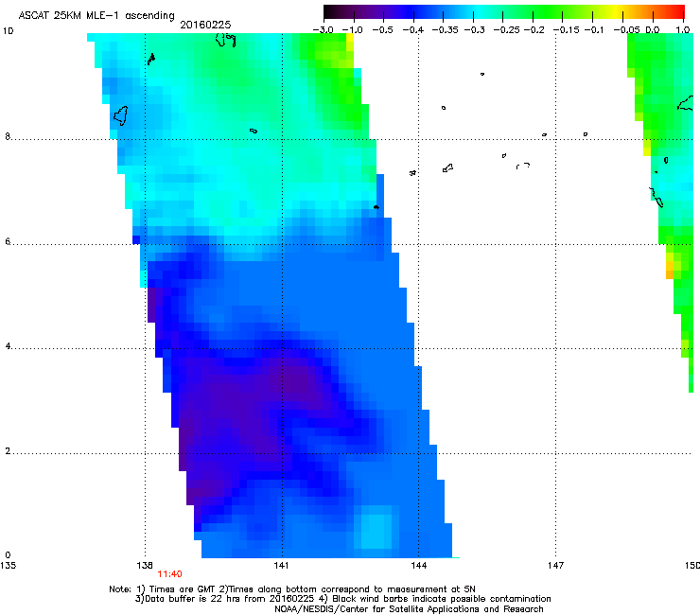Click the colorbar label '-3.0'
This screenshot has height=615, width=700.
pos(324,30)
